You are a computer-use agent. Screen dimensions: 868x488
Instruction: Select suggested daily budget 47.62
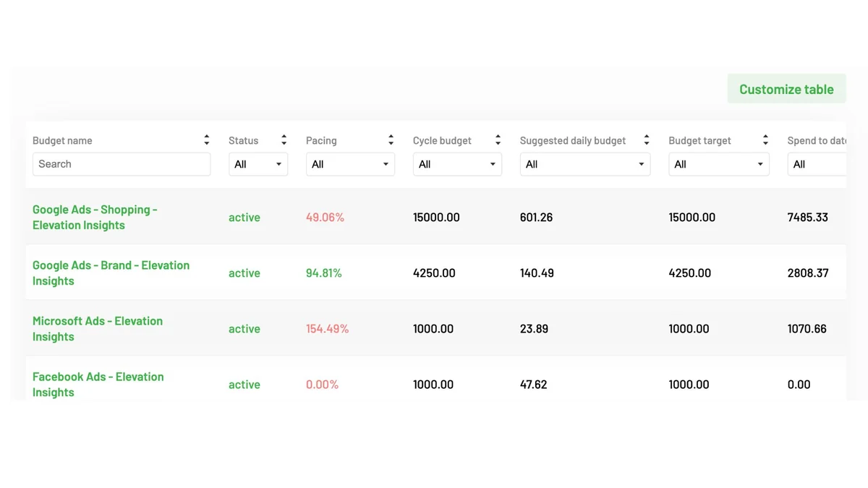coord(534,384)
